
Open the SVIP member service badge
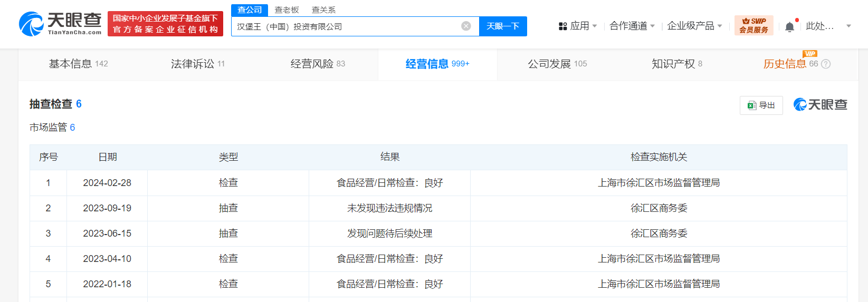754,25
